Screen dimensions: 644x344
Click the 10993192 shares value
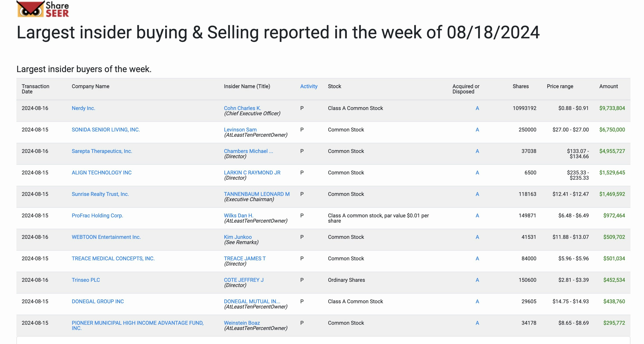coord(524,108)
